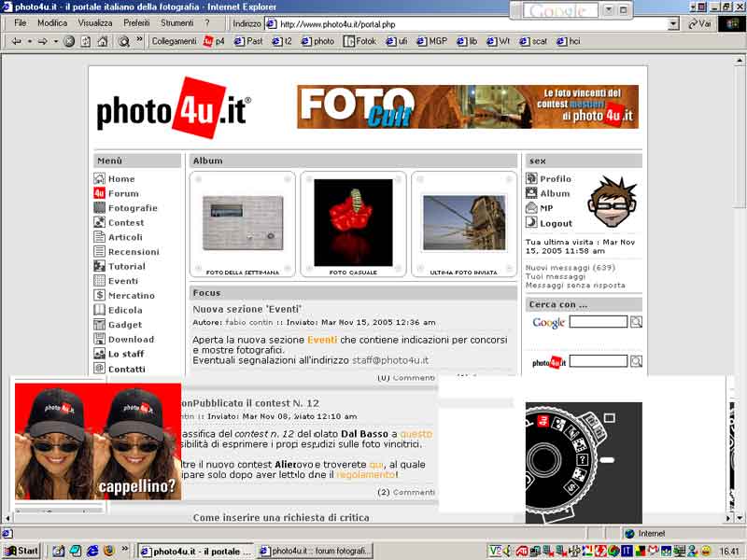The height and width of the screenshot is (560, 747).
Task: Click the Google search input field
Action: point(598,322)
